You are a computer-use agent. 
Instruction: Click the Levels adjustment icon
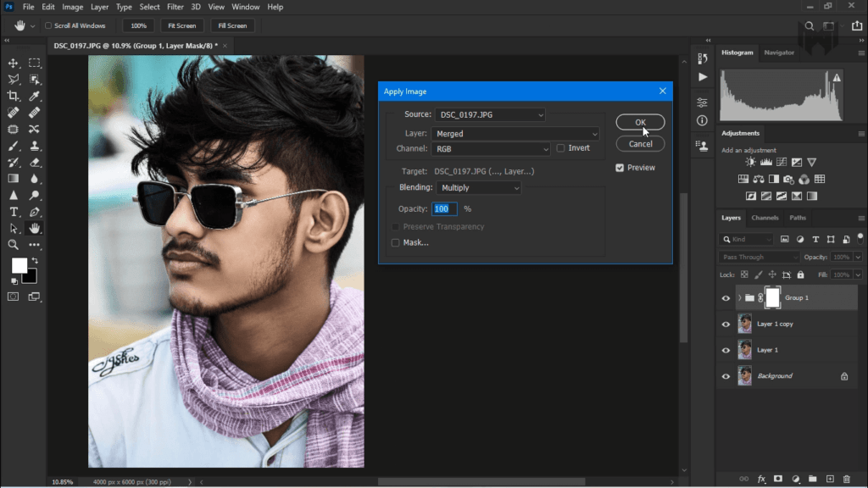tap(765, 162)
